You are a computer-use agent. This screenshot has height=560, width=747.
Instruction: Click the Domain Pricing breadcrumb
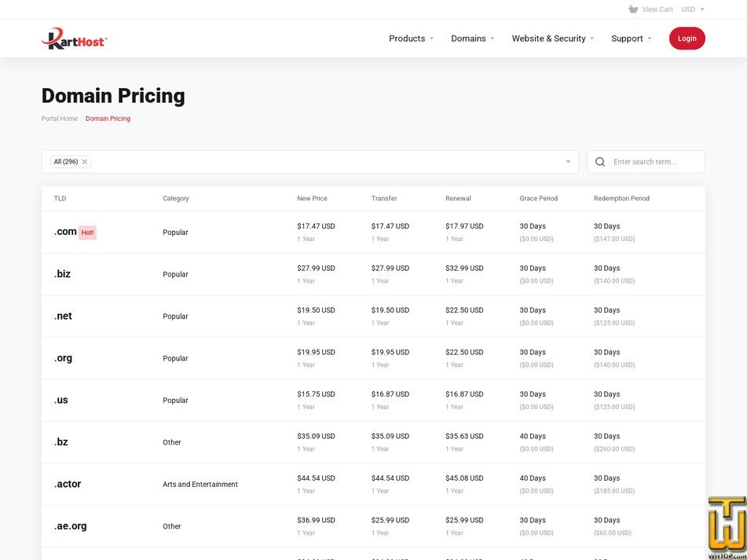click(108, 119)
